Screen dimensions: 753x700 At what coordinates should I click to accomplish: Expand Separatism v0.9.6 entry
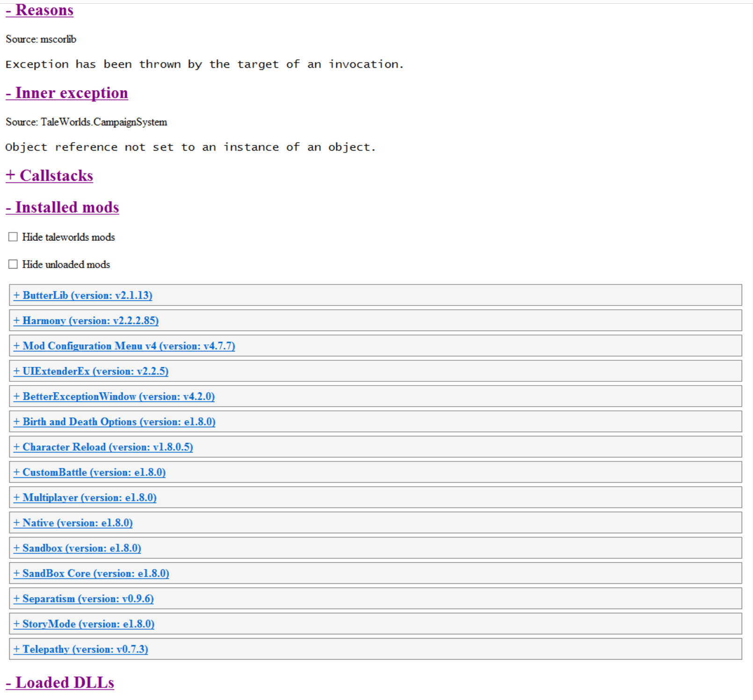(x=84, y=598)
